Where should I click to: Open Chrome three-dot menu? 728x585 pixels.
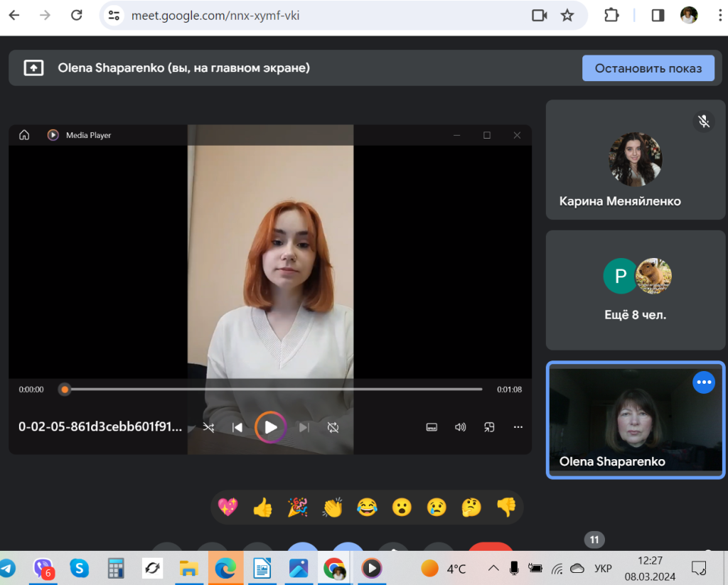click(719, 16)
